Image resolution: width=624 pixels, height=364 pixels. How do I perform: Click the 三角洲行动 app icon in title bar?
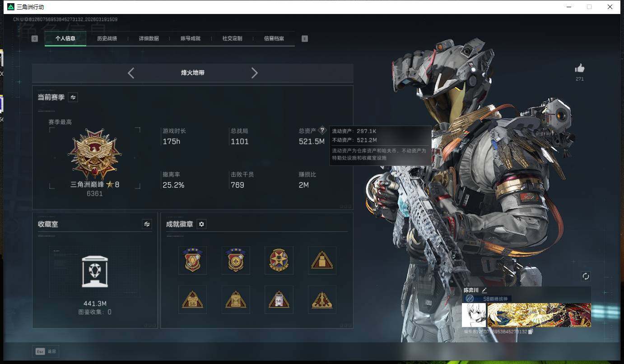pos(11,7)
